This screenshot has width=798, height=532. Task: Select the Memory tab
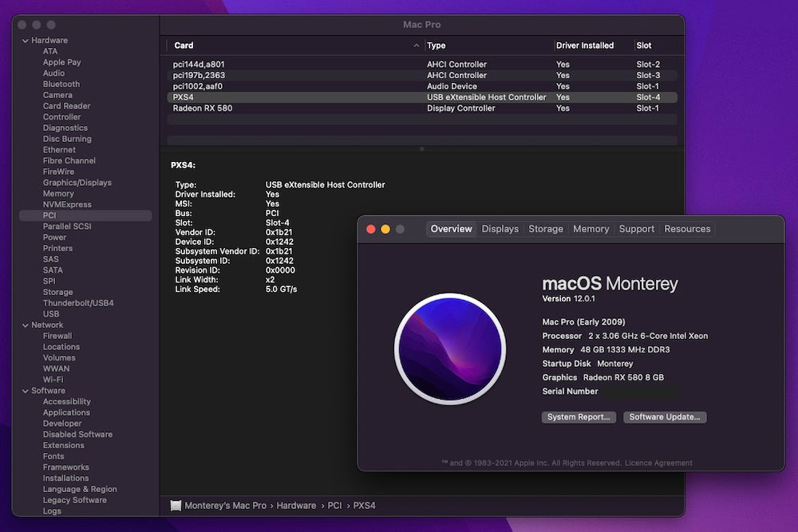(591, 229)
